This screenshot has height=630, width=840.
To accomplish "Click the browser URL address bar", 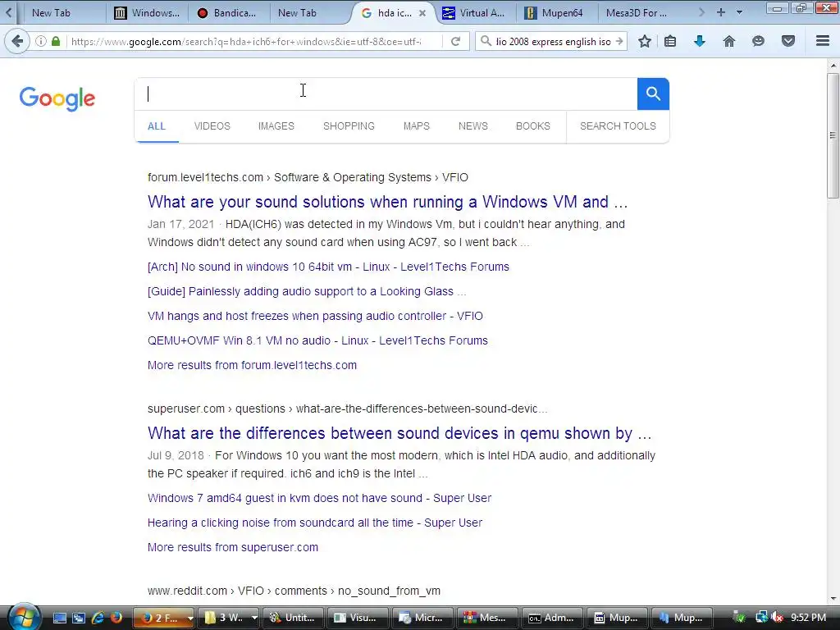I will [246, 41].
